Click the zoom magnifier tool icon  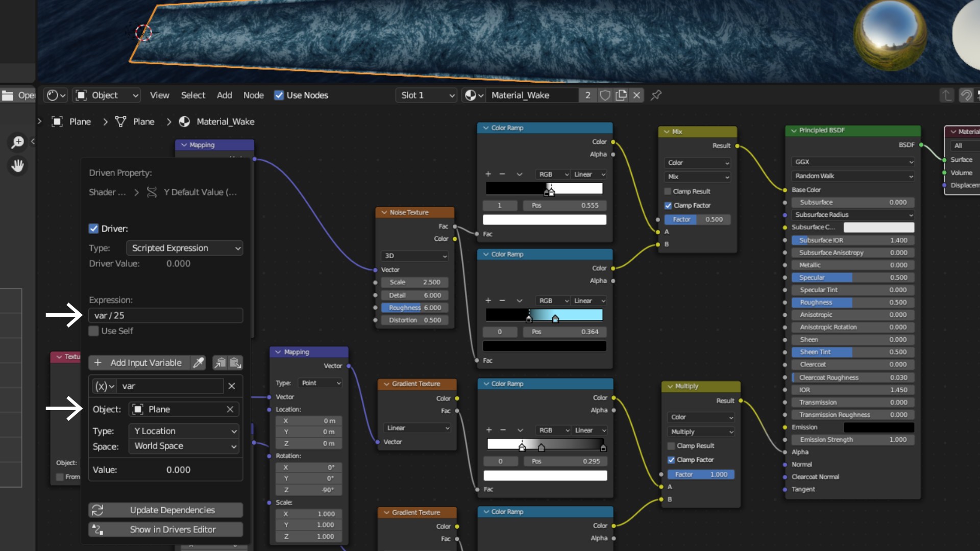[18, 142]
